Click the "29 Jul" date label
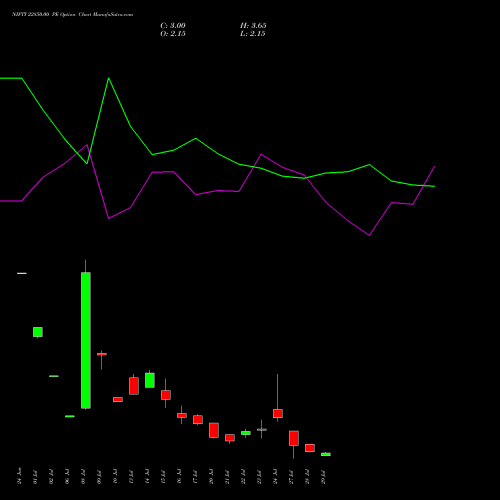500x500 pixels. [x=323, y=477]
